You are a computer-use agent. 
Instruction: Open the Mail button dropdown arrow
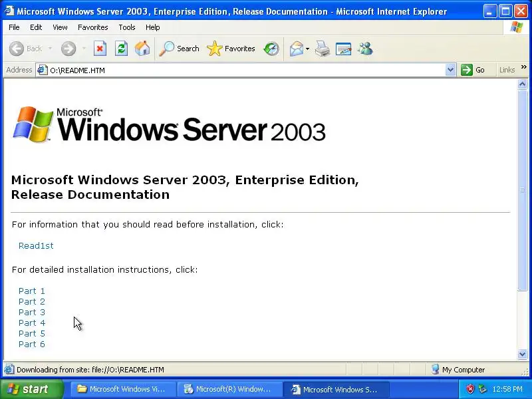coord(307,49)
